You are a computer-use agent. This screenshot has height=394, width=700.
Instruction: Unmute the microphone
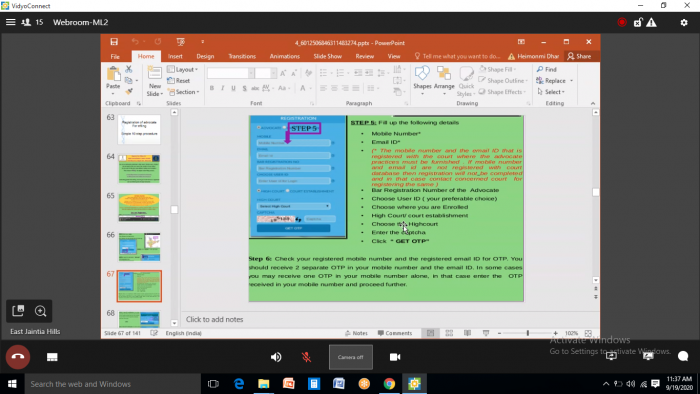tap(306, 357)
